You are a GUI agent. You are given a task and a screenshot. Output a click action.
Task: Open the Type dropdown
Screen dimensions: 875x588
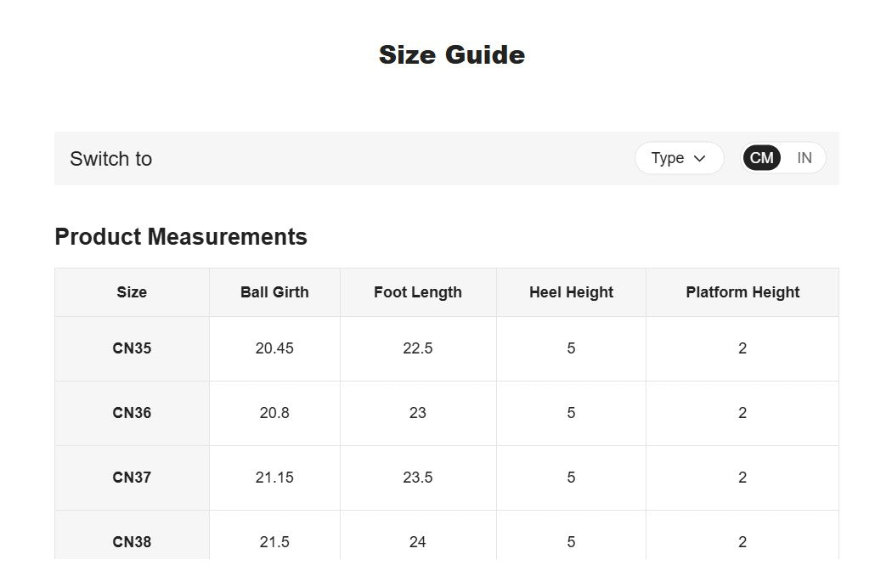coord(679,158)
